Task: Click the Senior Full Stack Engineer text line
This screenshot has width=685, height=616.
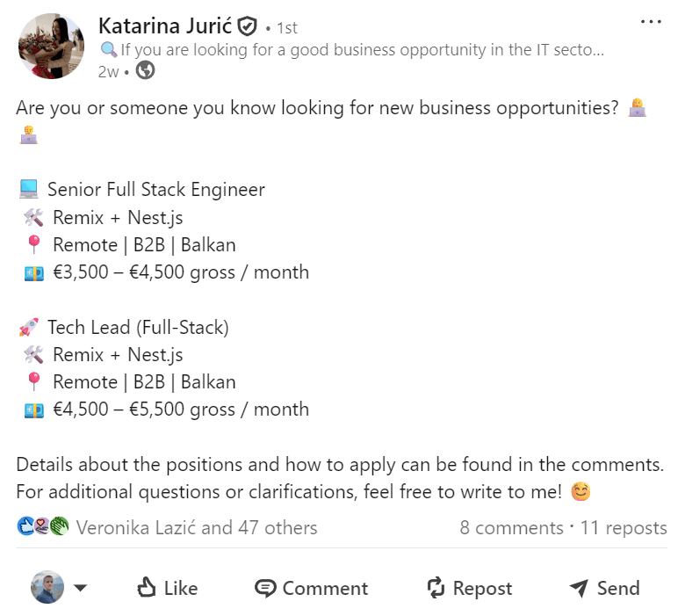Action: coord(155,189)
